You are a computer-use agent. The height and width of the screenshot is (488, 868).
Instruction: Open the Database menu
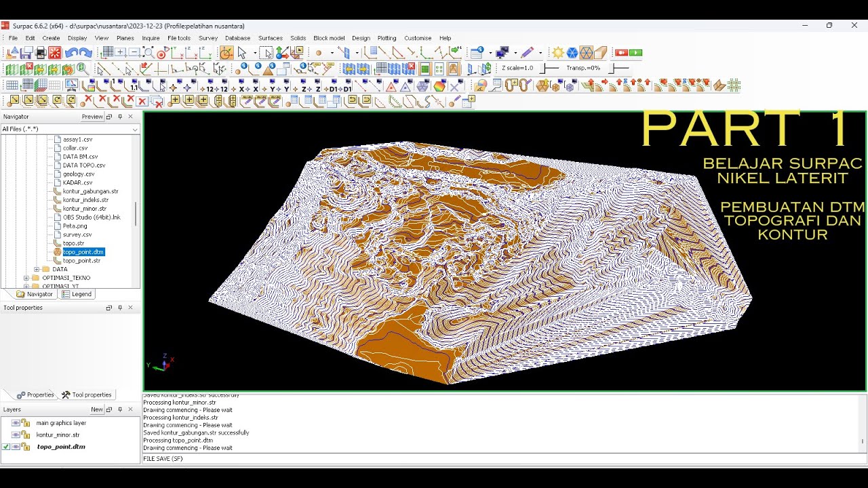point(237,38)
